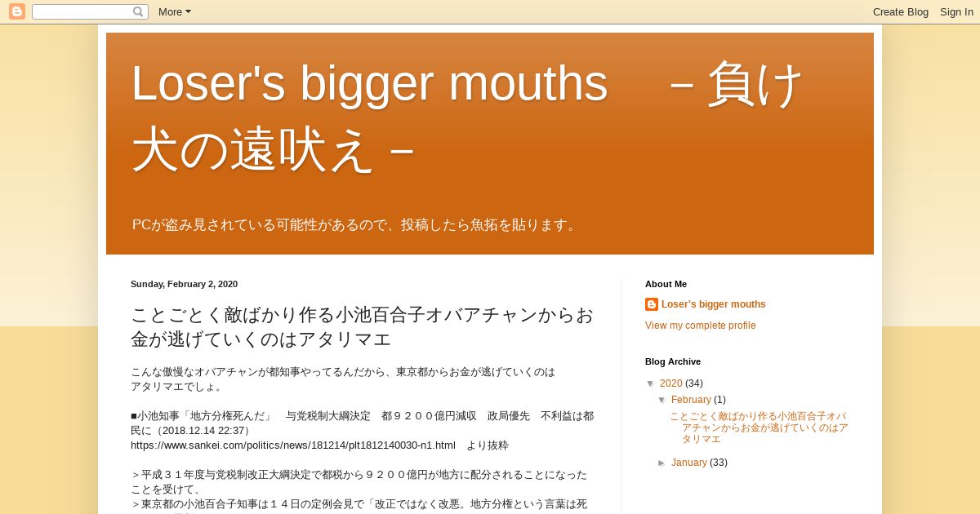Image resolution: width=980 pixels, height=514 pixels.
Task: Open the post title about 小池百合子
Action: point(363,326)
